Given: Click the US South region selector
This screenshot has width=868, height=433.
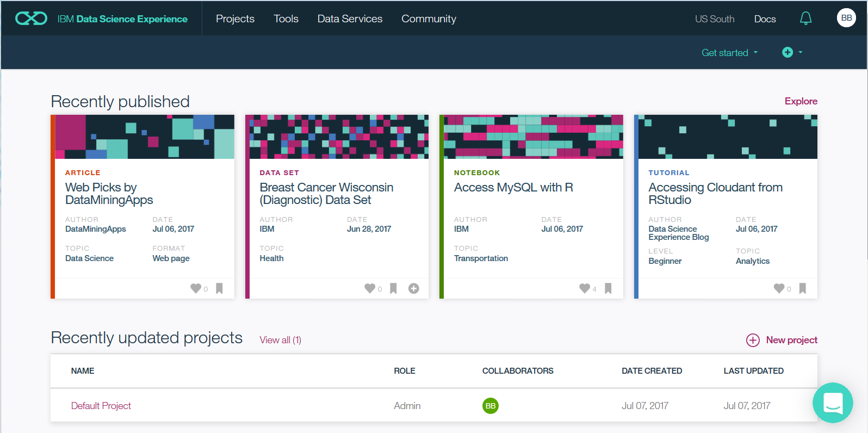Looking at the screenshot, I should click(x=715, y=19).
